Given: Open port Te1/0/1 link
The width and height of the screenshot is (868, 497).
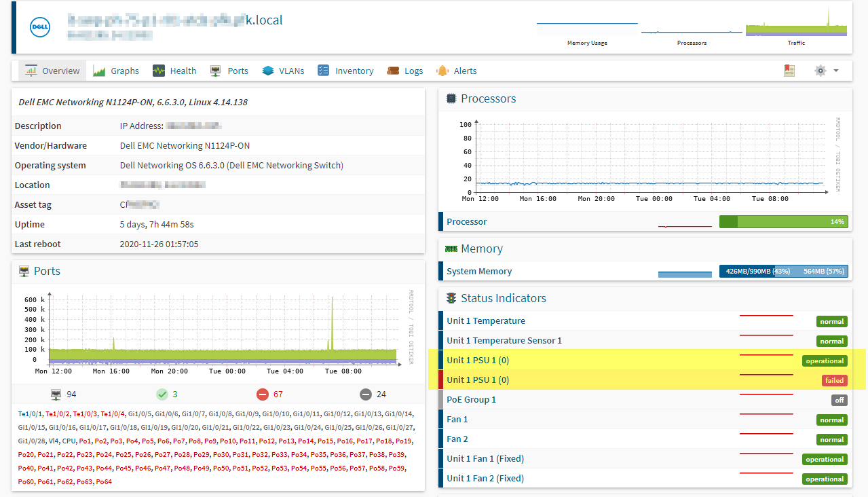Looking at the screenshot, I should (30, 413).
